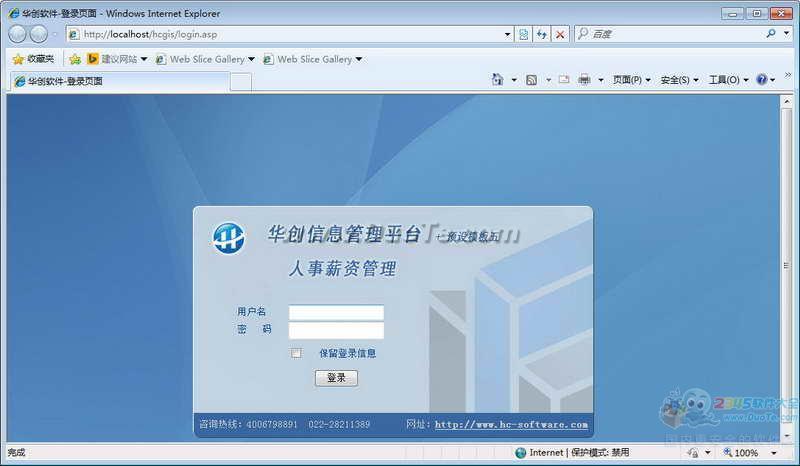
Task: Click the Print icon
Action: click(x=585, y=80)
